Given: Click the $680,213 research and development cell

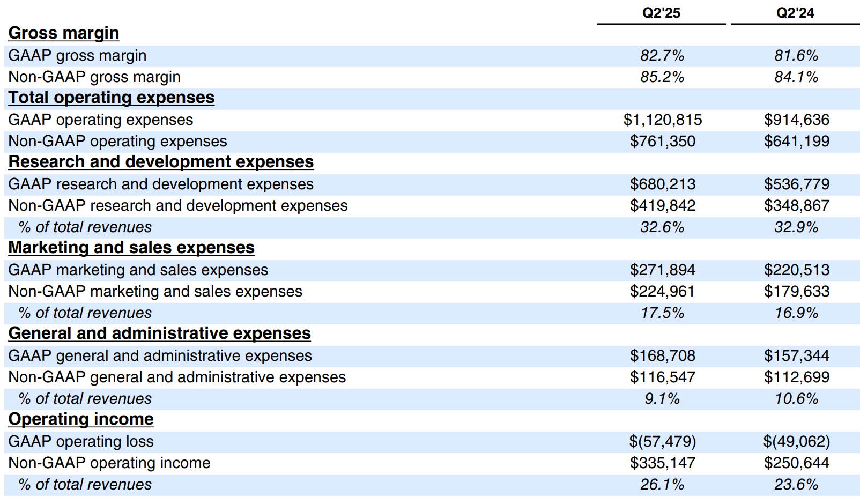Looking at the screenshot, I should pos(662,184).
